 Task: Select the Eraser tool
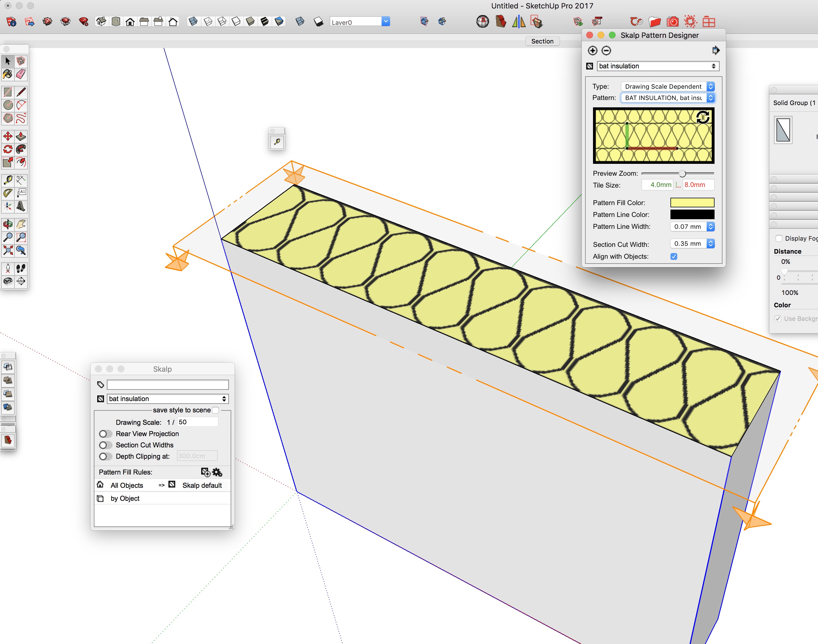21,74
